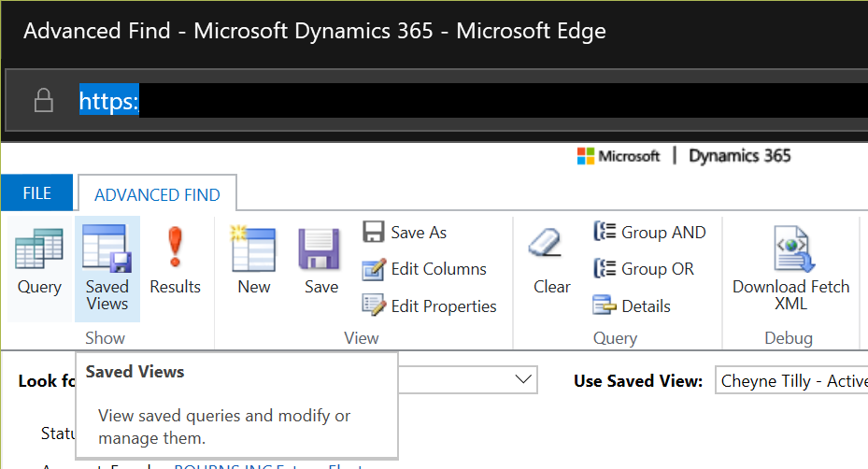868x469 pixels.
Task: Click Group AND button
Action: 649,233
